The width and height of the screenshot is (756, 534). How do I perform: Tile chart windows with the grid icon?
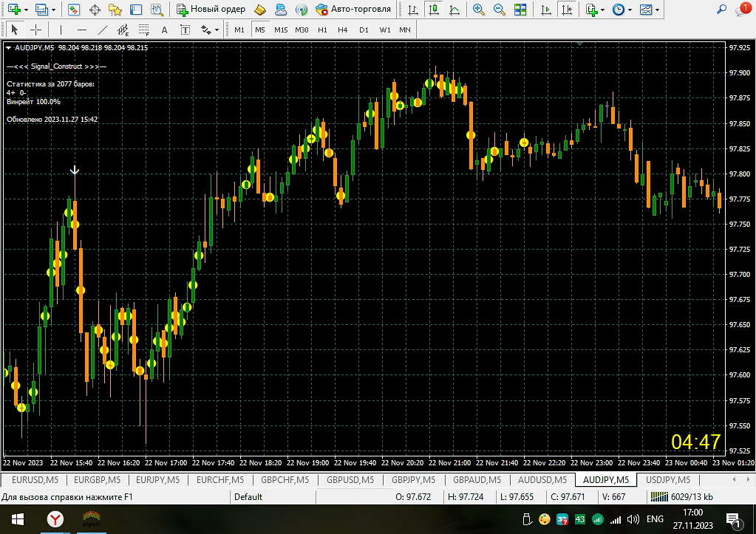[x=520, y=9]
